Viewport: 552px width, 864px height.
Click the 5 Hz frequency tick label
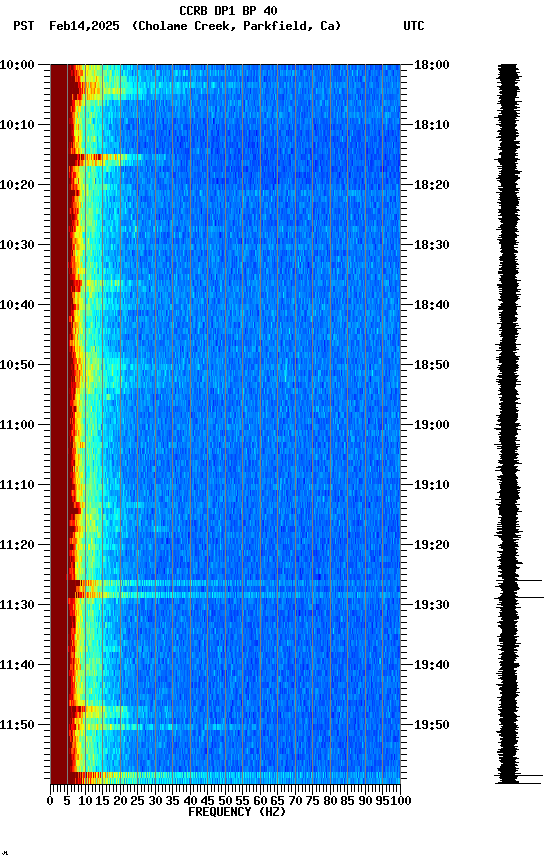(67, 801)
